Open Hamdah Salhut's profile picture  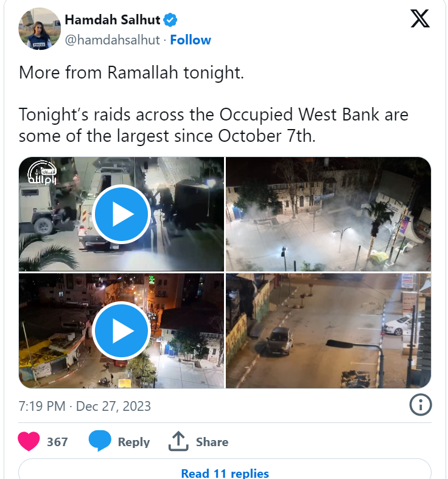coord(40,29)
